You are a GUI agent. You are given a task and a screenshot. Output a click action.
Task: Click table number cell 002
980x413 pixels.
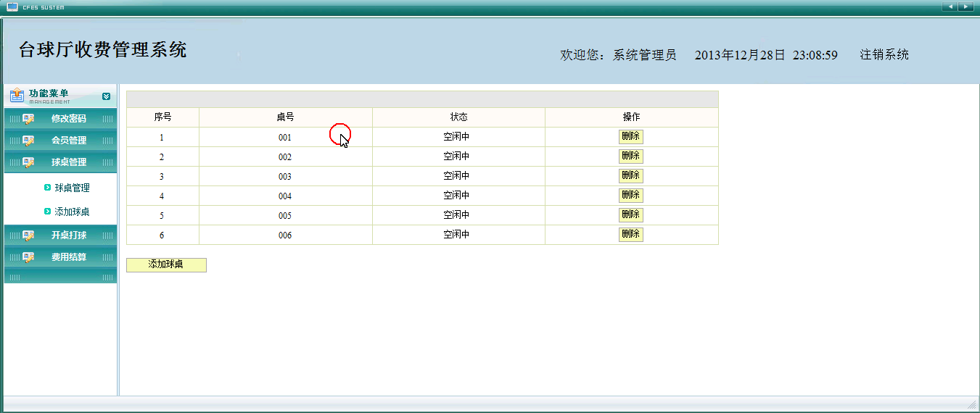click(x=285, y=157)
